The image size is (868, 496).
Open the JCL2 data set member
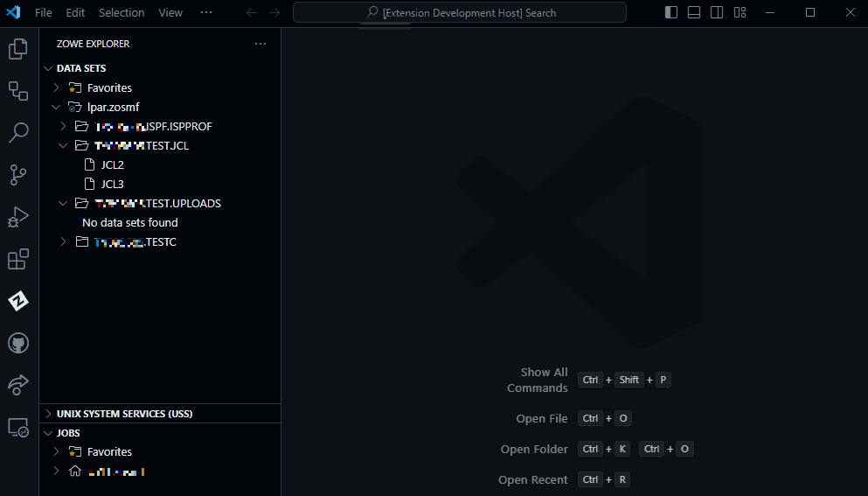coord(112,165)
